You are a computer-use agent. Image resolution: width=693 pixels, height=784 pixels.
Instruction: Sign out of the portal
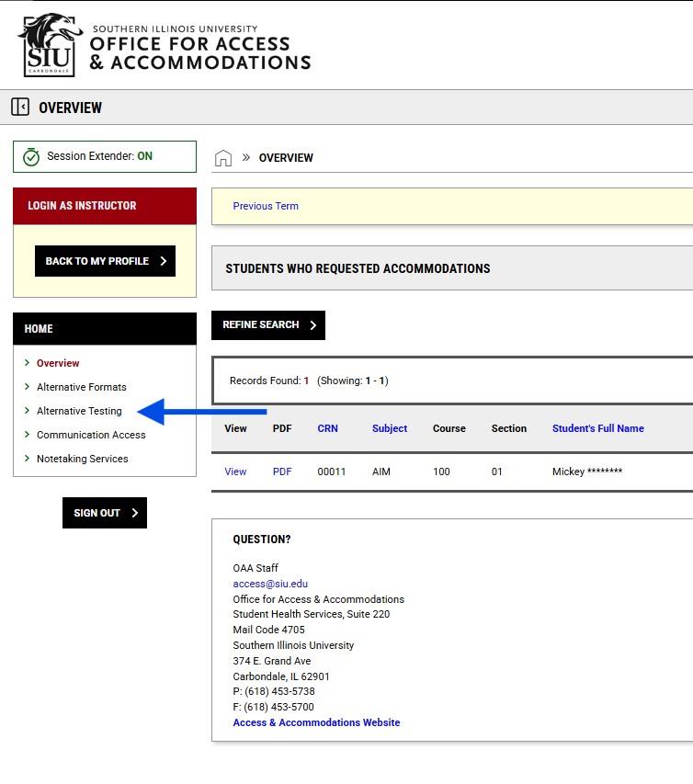[105, 513]
